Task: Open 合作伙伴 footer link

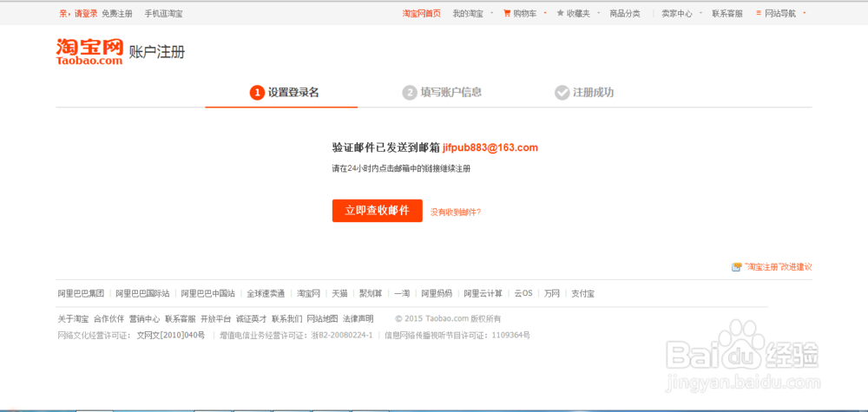Action: [108, 319]
